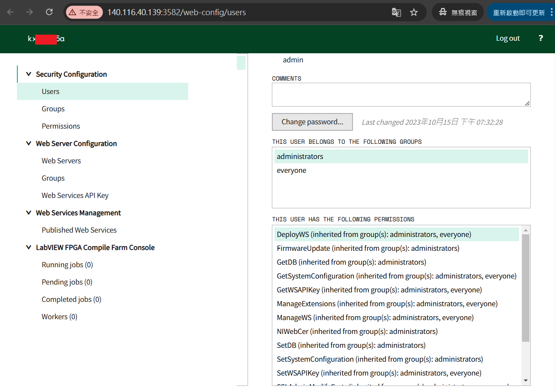Viewport: 555px width, 392px height.
Task: Select the everyone group entry
Action: click(401, 170)
